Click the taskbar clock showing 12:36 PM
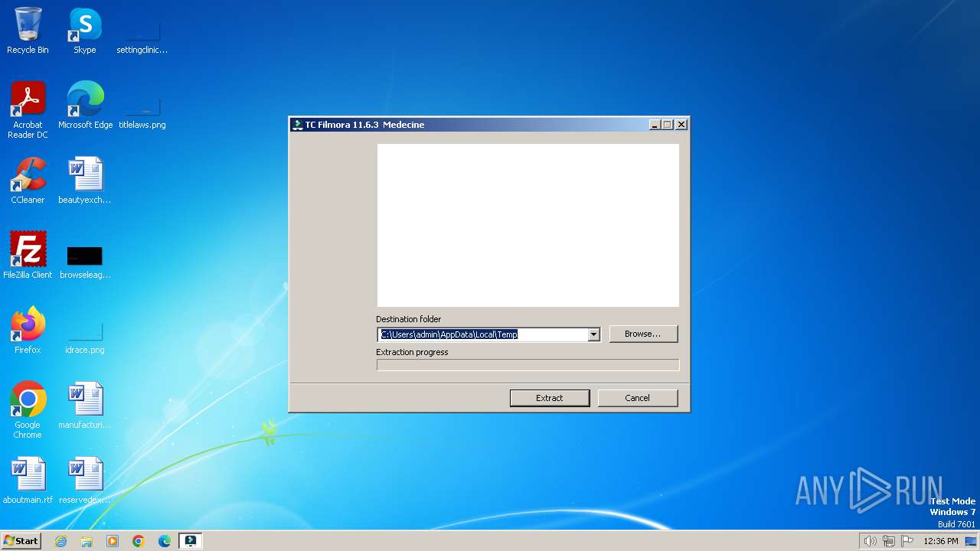The height and width of the screenshot is (551, 980). 941,541
